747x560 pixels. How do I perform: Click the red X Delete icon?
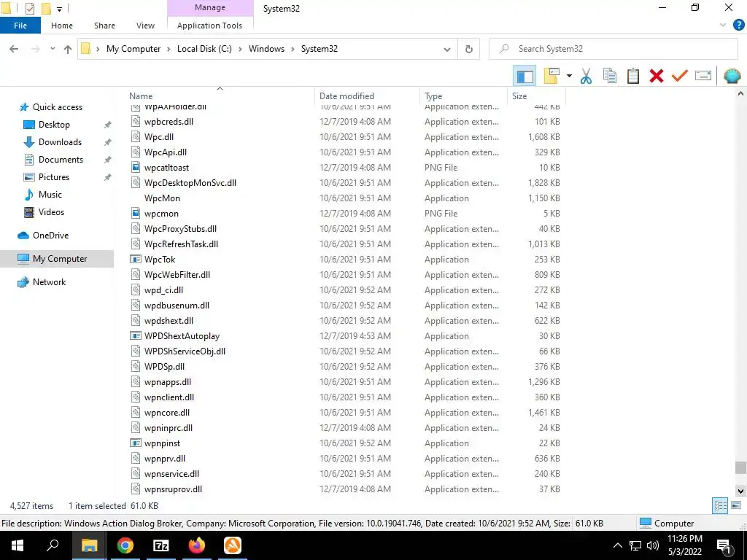coord(657,76)
